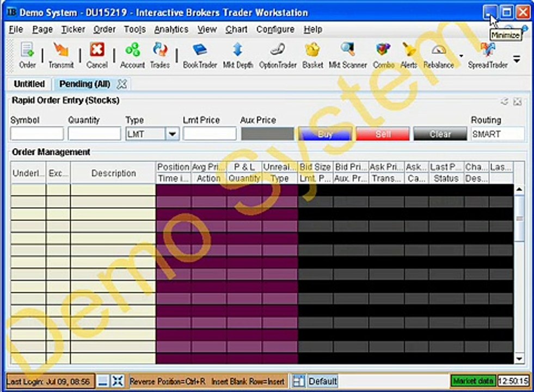The width and height of the screenshot is (534, 392).
Task: Click the Transmit toolbar icon
Action: click(x=61, y=55)
